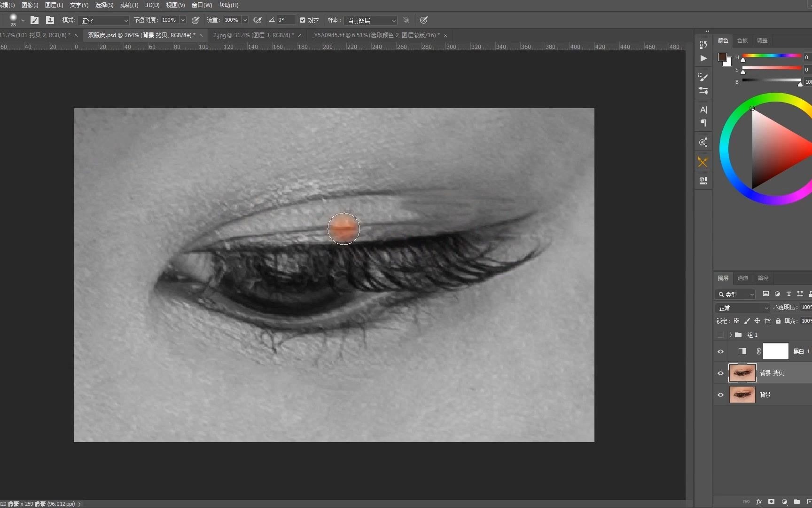Open the Clone Source panel button
This screenshot has height=508, width=812.
point(50,20)
